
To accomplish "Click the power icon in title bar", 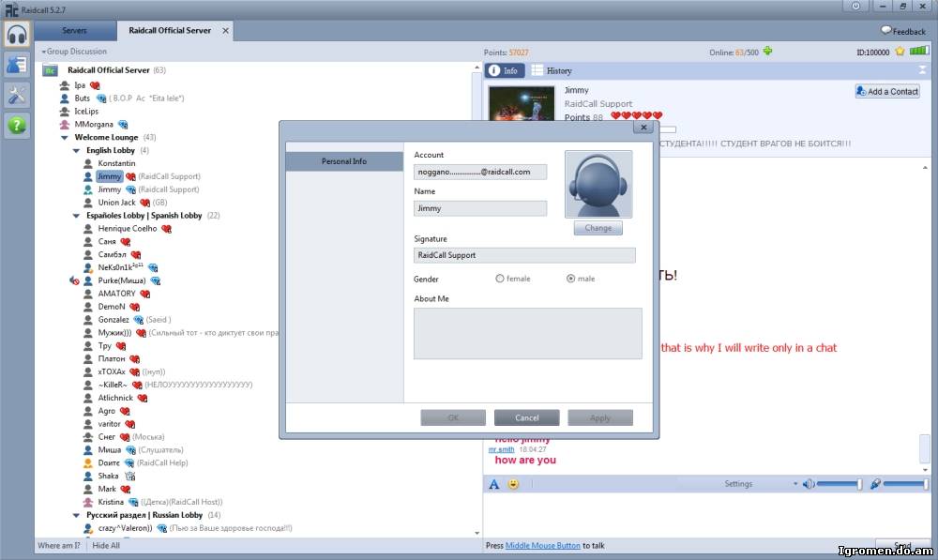I will pos(856,6).
